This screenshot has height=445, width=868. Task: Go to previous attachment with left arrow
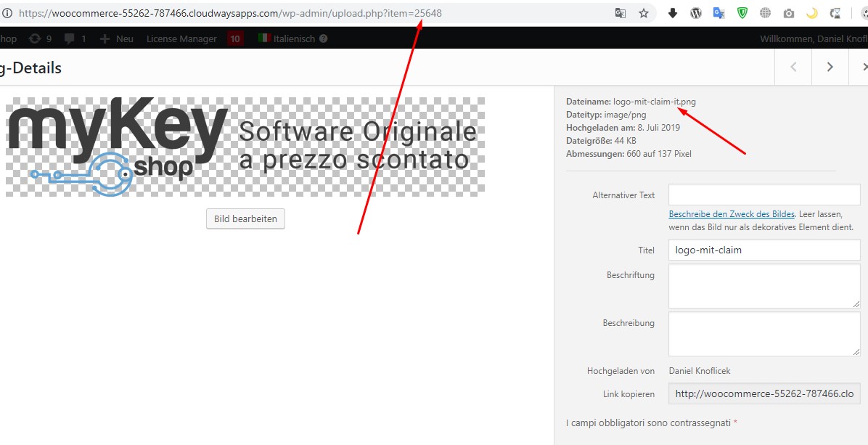pyautogui.click(x=793, y=67)
